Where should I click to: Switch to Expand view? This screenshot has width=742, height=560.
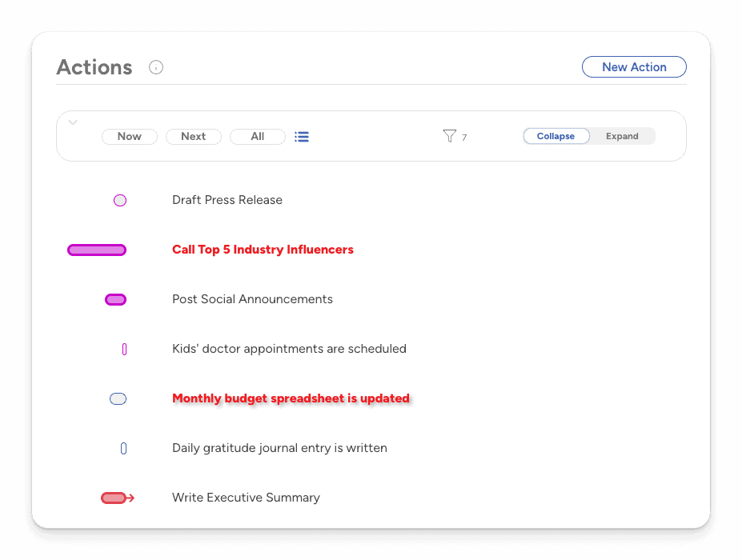coord(622,137)
